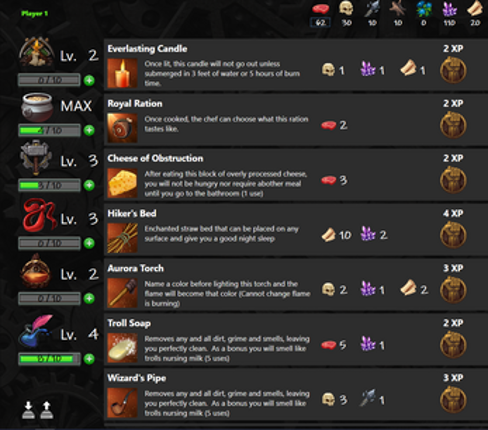Click the meat resource count field showing 62

pyautogui.click(x=320, y=23)
